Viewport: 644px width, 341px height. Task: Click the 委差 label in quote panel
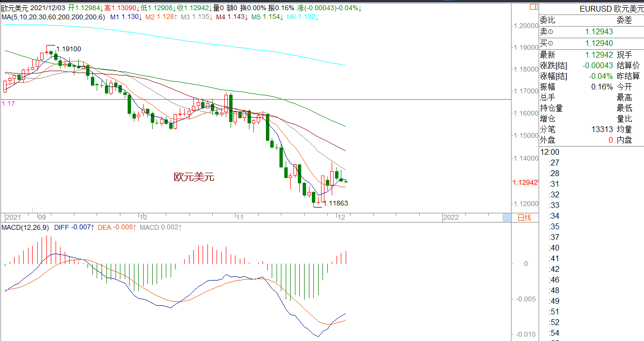[624, 20]
